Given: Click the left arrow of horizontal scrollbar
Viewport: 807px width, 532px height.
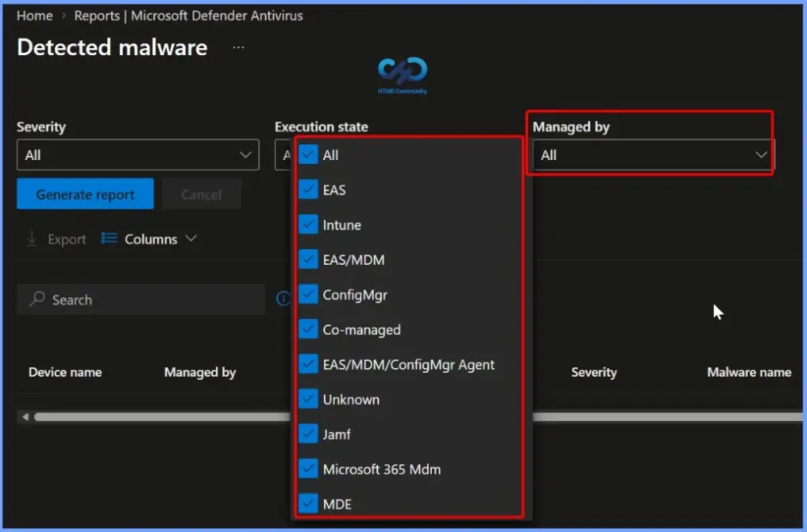Looking at the screenshot, I should click(25, 417).
